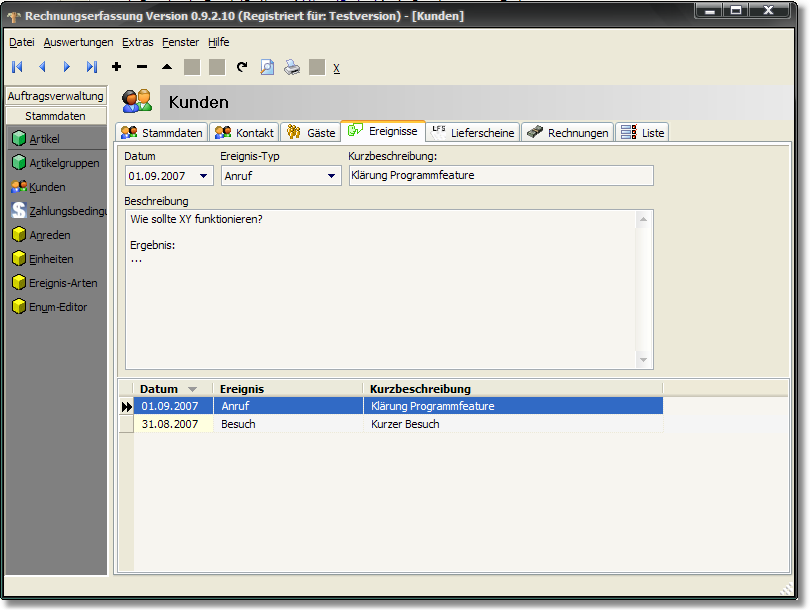This screenshot has width=810, height=612.
Task: Go to previous record arrow
Action: [x=42, y=67]
